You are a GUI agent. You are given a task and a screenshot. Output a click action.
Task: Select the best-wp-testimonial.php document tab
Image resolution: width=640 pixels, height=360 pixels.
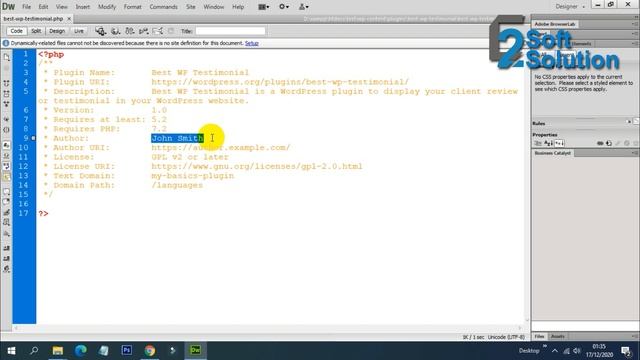pyautogui.click(x=33, y=19)
